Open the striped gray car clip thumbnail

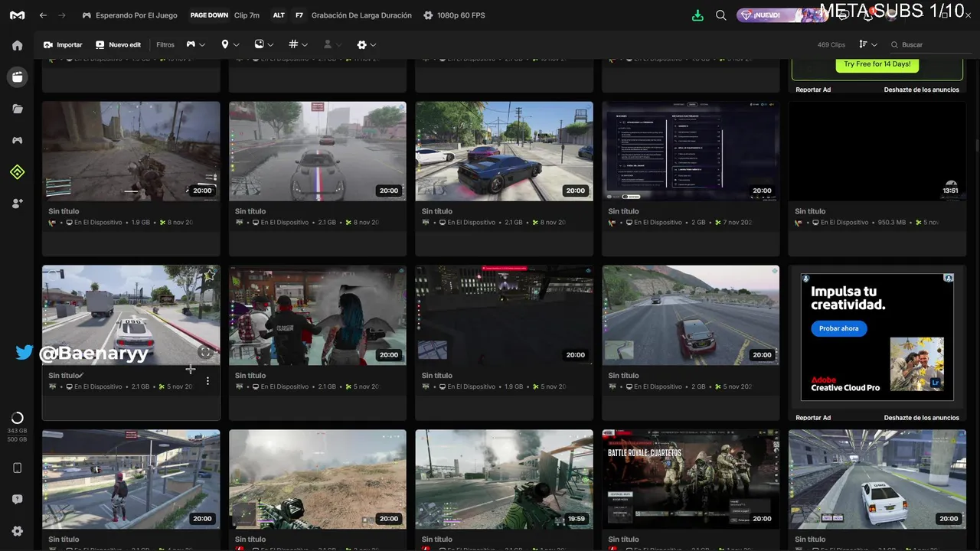pos(318,151)
